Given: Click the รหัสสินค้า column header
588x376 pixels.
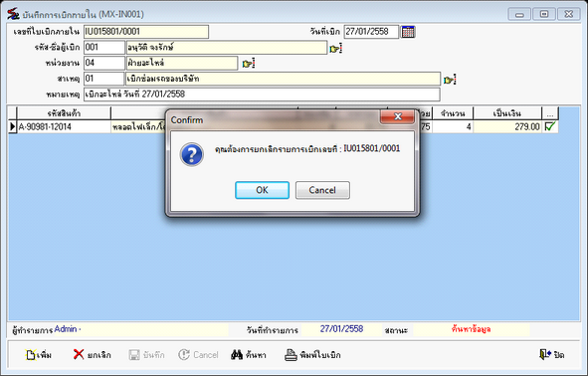Looking at the screenshot, I should pos(64,113).
